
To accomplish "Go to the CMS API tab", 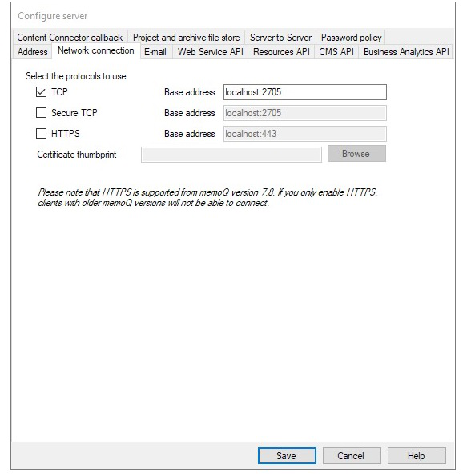I will tap(336, 52).
